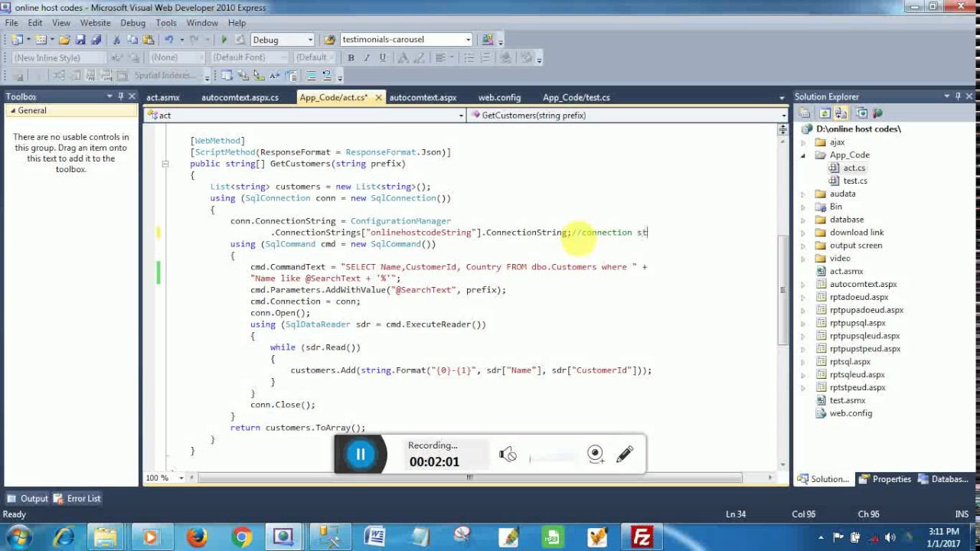Open Google Chrome from the taskbar
Viewport: 980px width, 551px height.
coord(241,537)
